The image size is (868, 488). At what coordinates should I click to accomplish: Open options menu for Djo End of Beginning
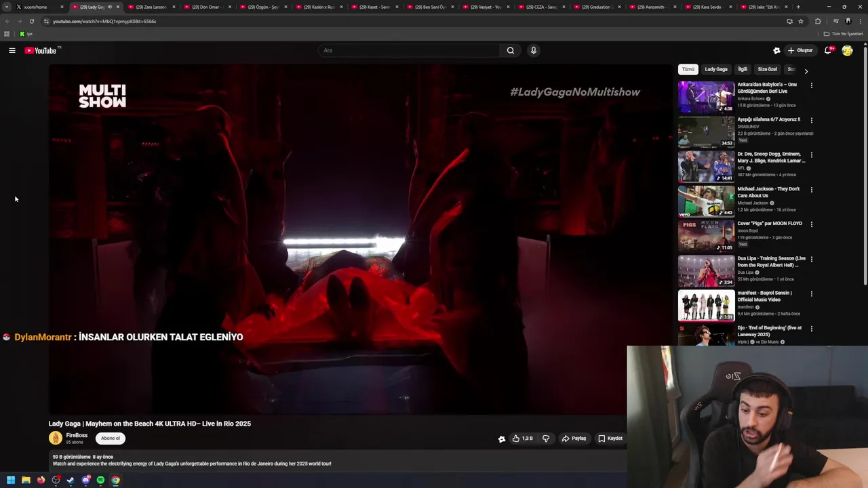click(811, 329)
